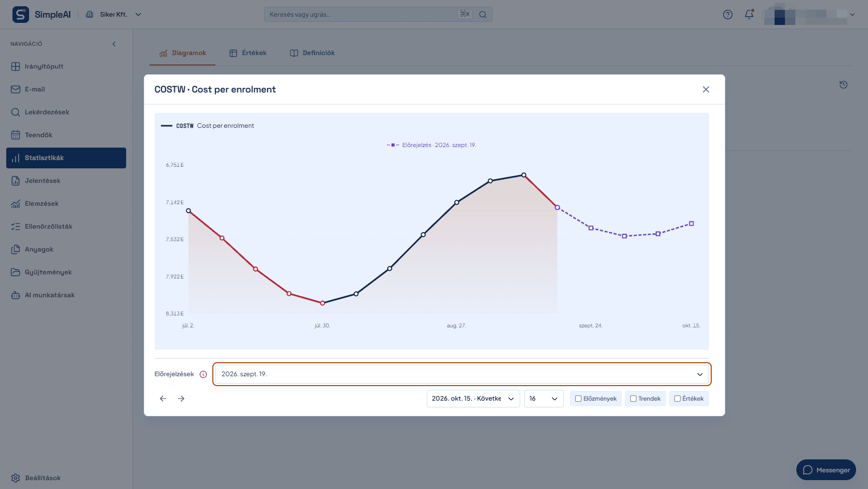The width and height of the screenshot is (868, 489).
Task: Switch to the Diagramok tab
Action: (183, 53)
